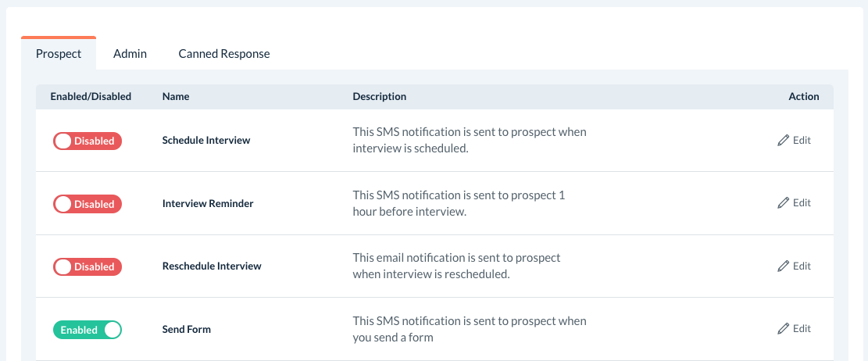This screenshot has width=868, height=361.
Task: Click the Name column header
Action: (x=176, y=97)
